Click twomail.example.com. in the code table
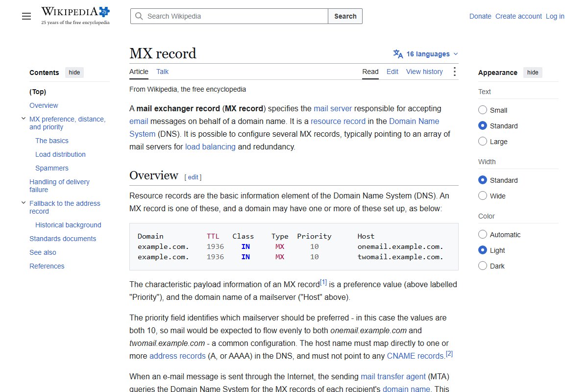 [x=400, y=257]
